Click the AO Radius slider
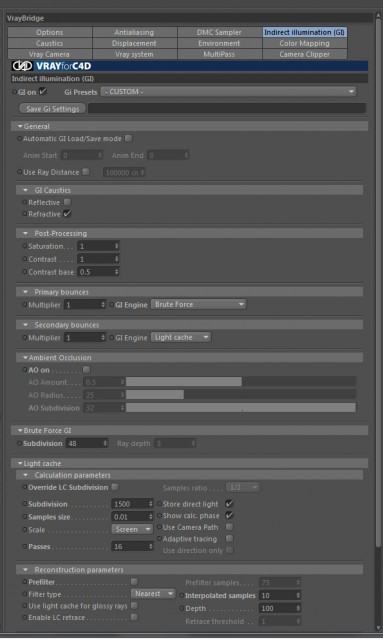This screenshot has width=383, height=640. (x=240, y=395)
